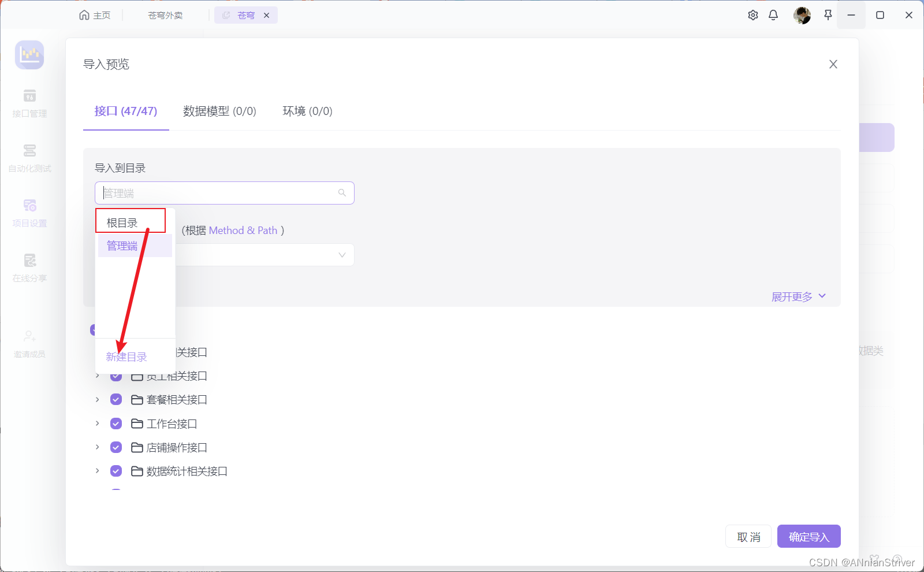Click the project logo at top of sidebar
924x572 pixels.
pos(29,54)
